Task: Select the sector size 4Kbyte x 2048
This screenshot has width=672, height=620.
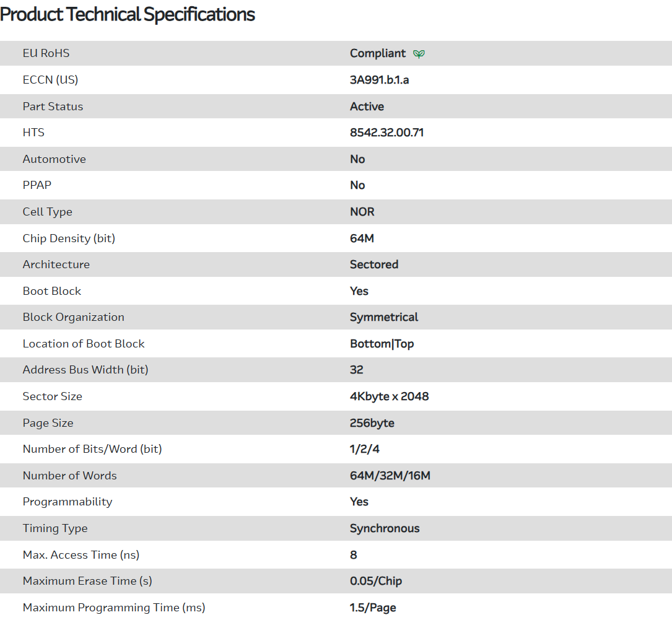Action: point(389,396)
